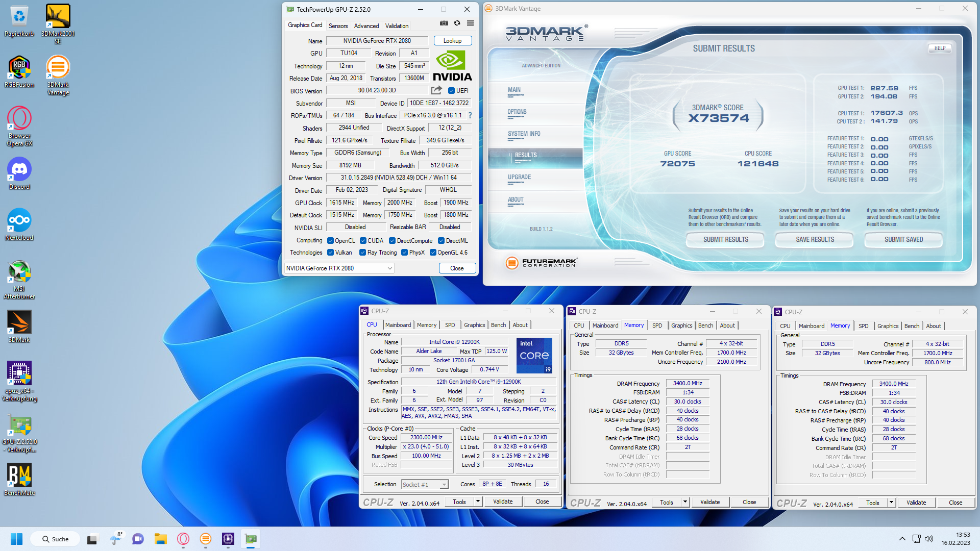The width and height of the screenshot is (980, 551).
Task: Open 3DMark desktop shortcut
Action: tap(19, 327)
